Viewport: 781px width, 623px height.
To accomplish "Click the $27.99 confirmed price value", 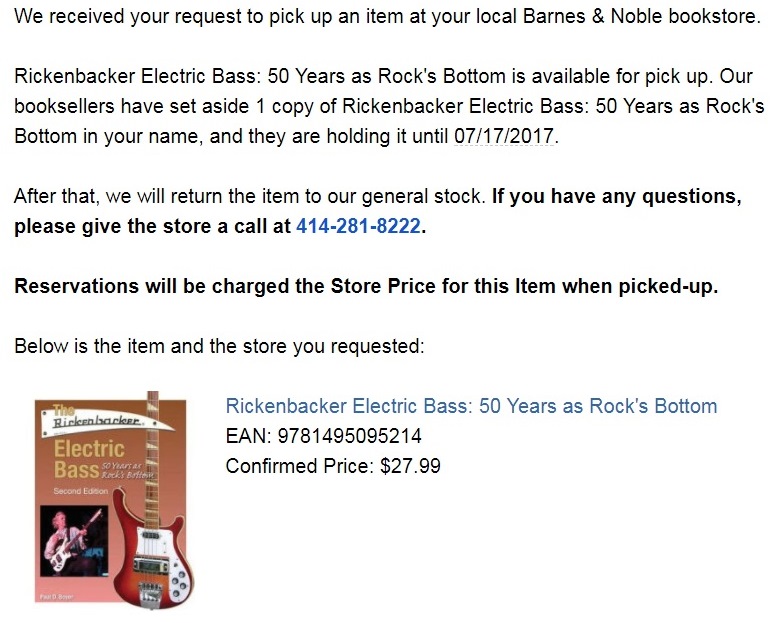I will coord(410,466).
